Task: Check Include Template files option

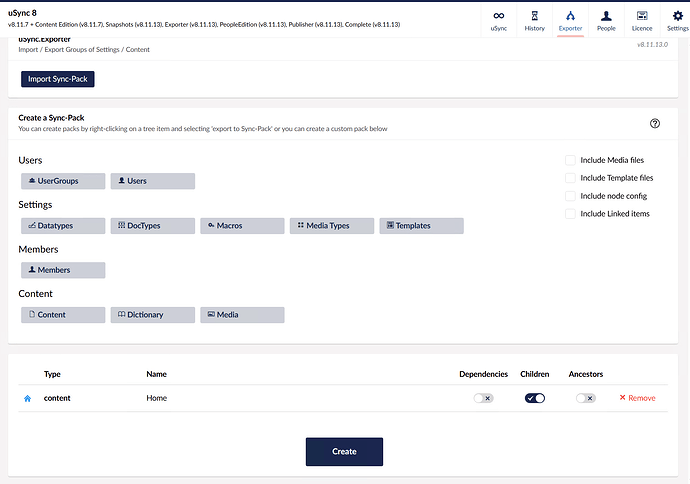Action: 570,178
